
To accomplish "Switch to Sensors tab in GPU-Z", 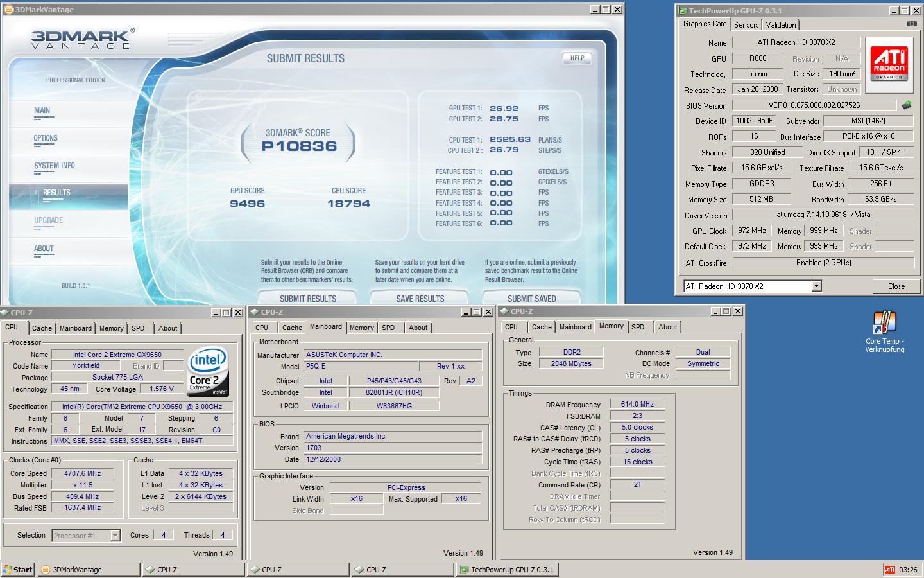I will 746,24.
